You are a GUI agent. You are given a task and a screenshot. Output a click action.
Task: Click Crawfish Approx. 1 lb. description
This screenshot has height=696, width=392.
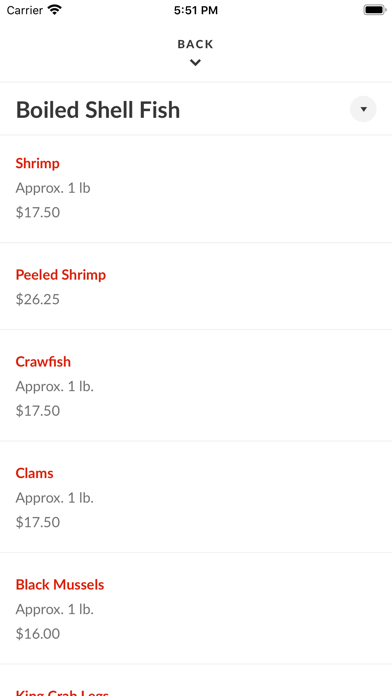click(x=55, y=387)
